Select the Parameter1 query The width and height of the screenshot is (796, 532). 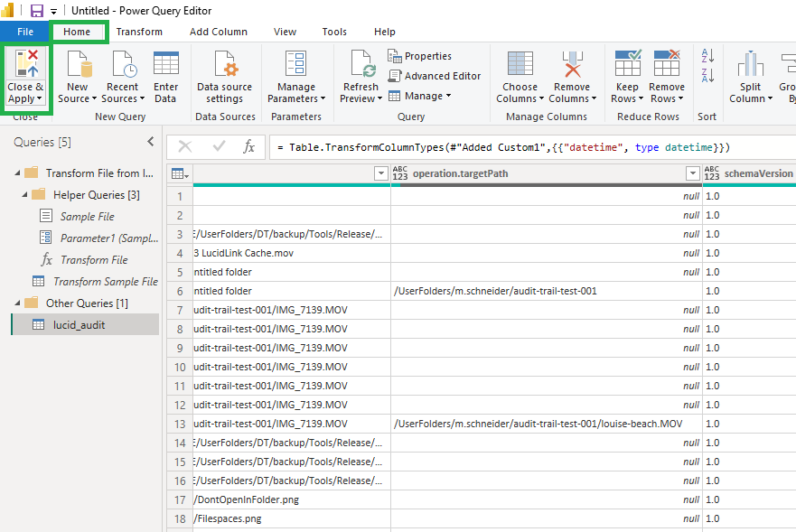pos(98,238)
